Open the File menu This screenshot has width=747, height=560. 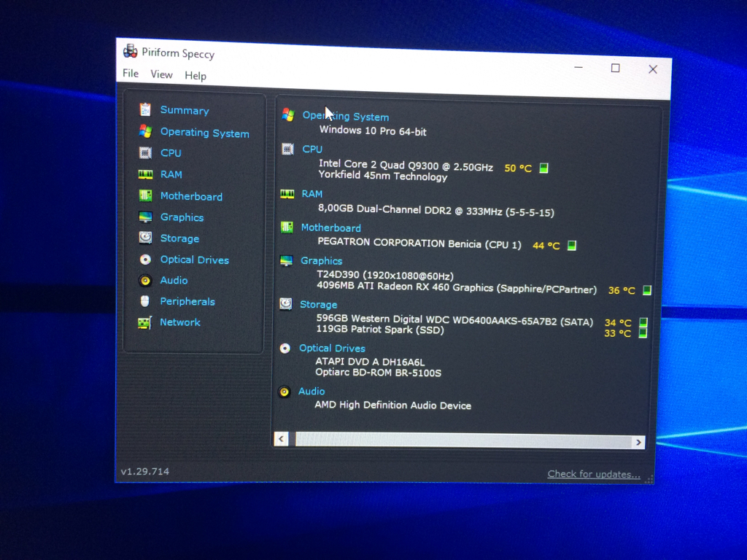[x=131, y=74]
